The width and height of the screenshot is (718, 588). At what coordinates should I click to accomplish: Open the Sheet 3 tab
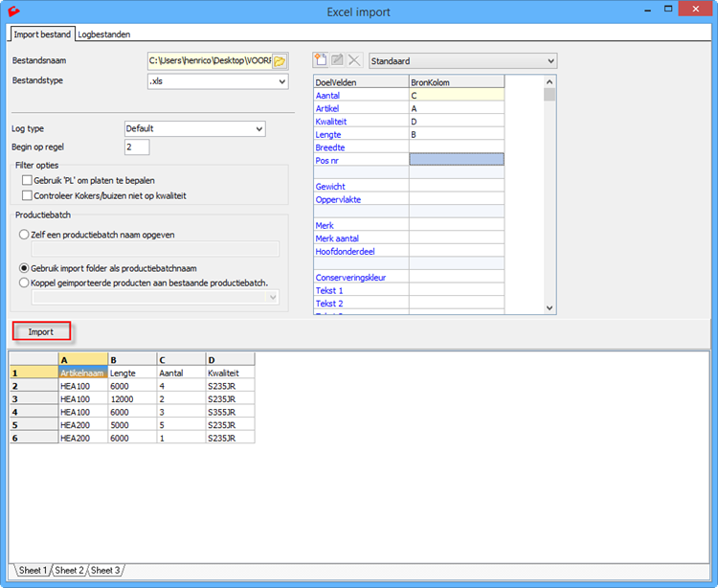coord(105,570)
